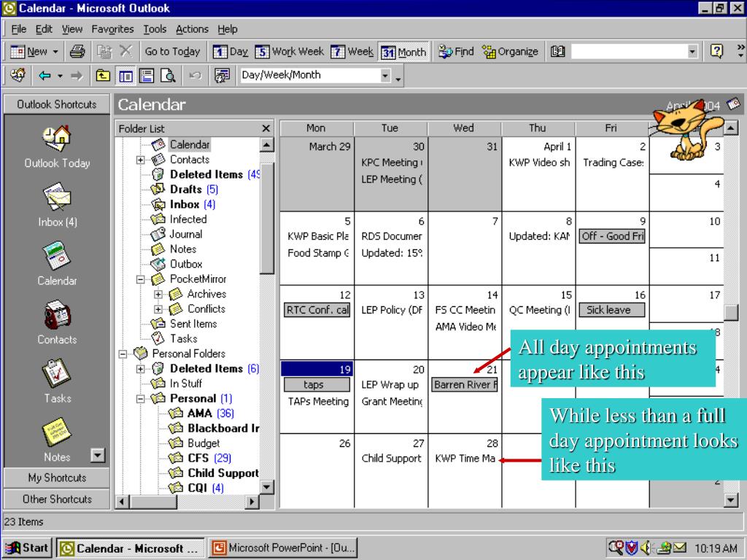747x560 pixels.
Task: Collapse the Personal Folders node
Action: pyautogui.click(x=123, y=354)
